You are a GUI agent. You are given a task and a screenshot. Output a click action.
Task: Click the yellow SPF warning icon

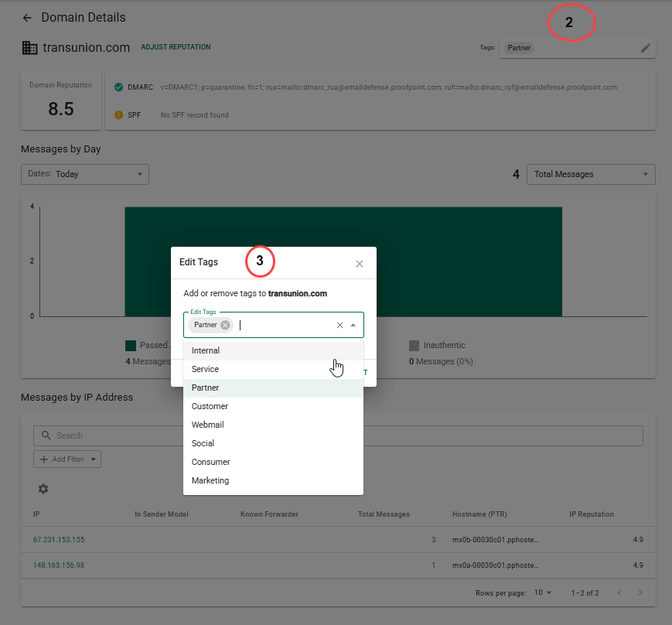click(x=118, y=114)
